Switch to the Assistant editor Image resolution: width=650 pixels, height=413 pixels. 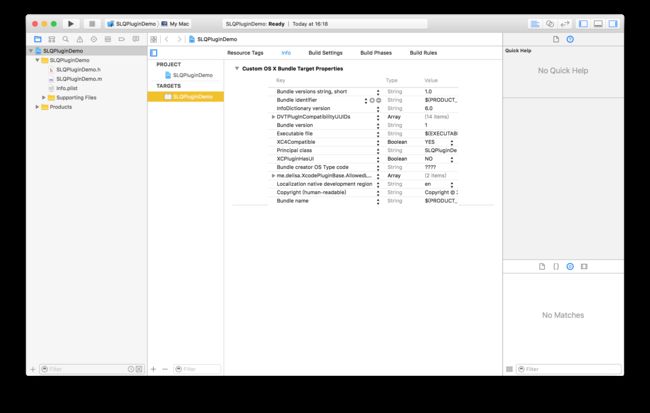[x=550, y=24]
